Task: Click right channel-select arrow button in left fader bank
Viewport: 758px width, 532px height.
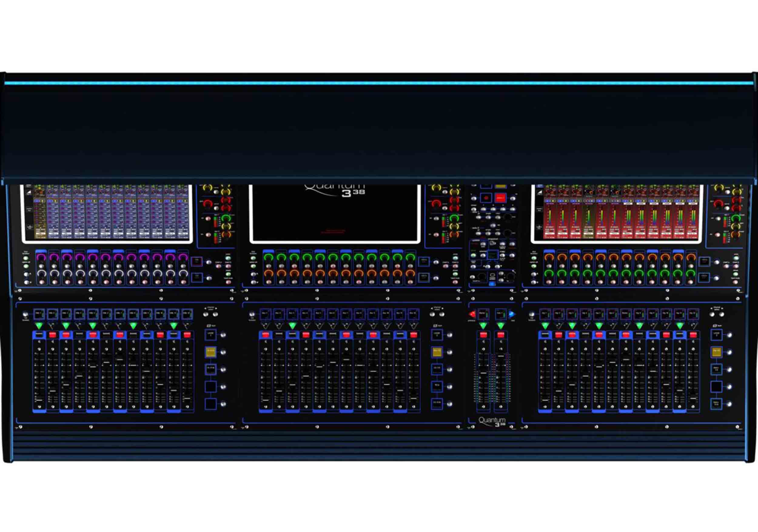Action: (x=216, y=314)
